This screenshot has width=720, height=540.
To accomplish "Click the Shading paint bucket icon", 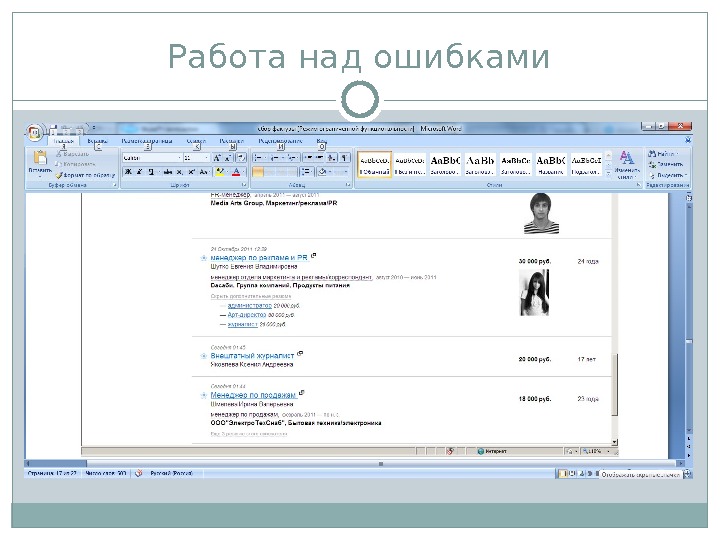I will 322,172.
